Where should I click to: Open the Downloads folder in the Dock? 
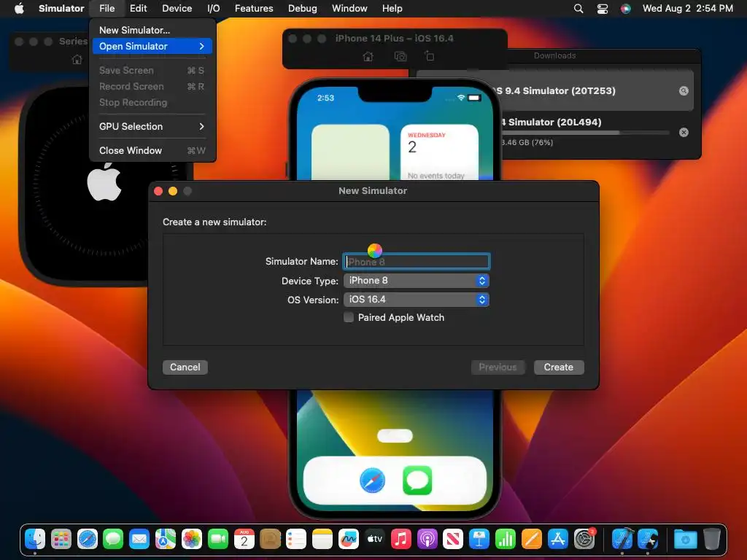coord(686,539)
